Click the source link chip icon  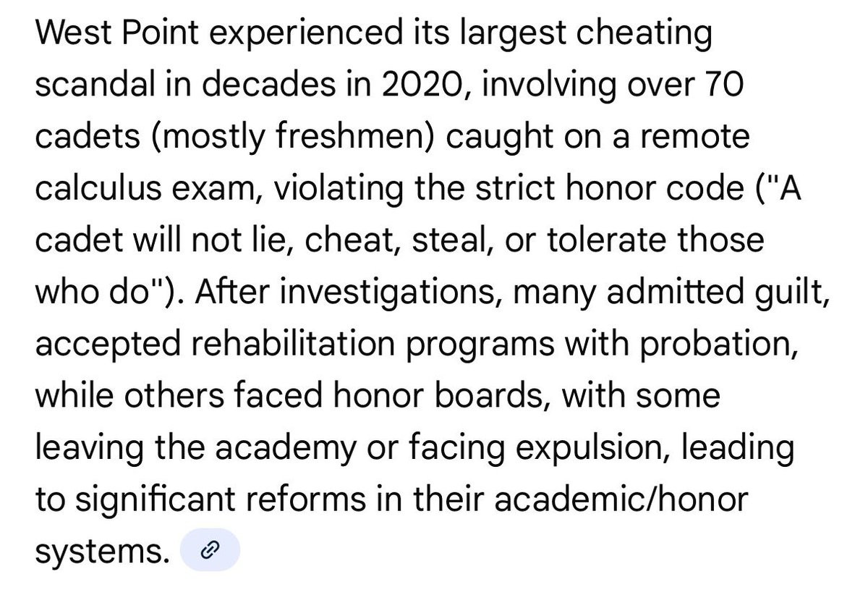click(209, 551)
